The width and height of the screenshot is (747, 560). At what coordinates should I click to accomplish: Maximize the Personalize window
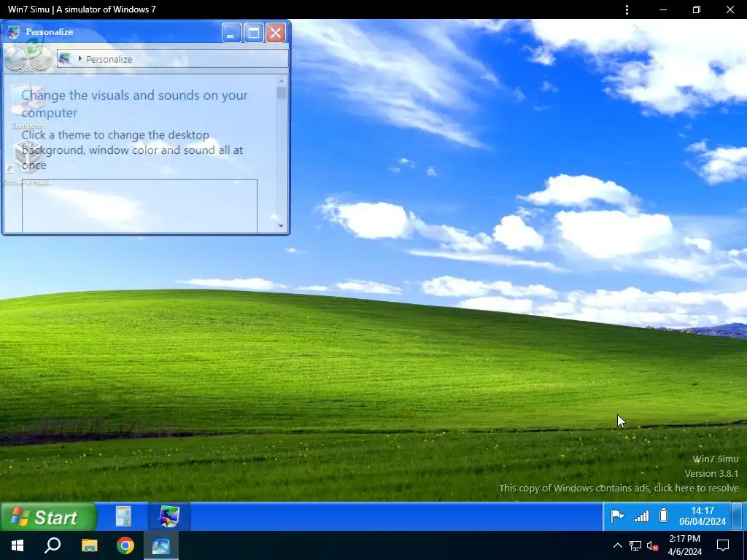254,33
